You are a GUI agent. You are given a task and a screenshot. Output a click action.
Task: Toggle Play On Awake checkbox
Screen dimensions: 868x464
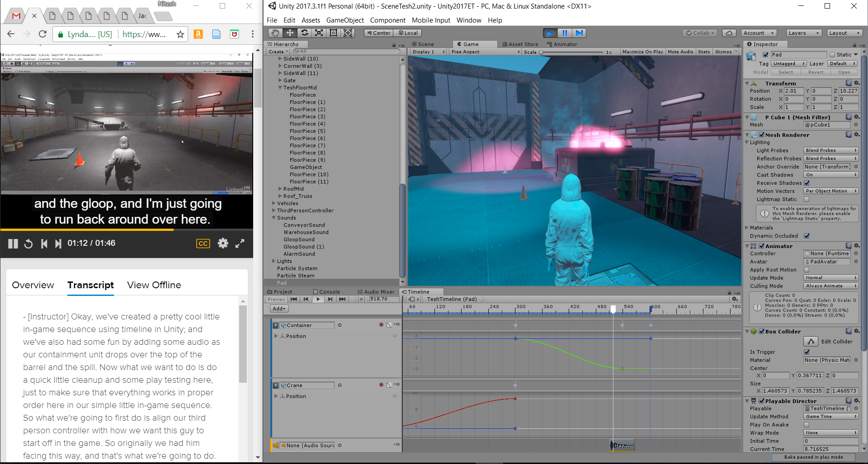[x=807, y=425]
